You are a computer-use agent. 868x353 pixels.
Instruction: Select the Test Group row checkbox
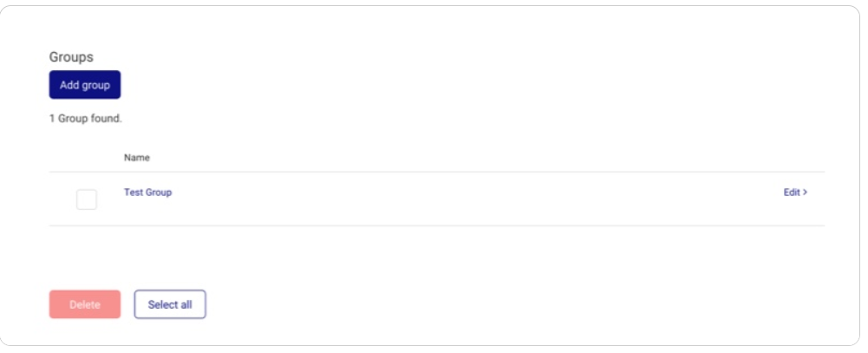[x=87, y=199]
